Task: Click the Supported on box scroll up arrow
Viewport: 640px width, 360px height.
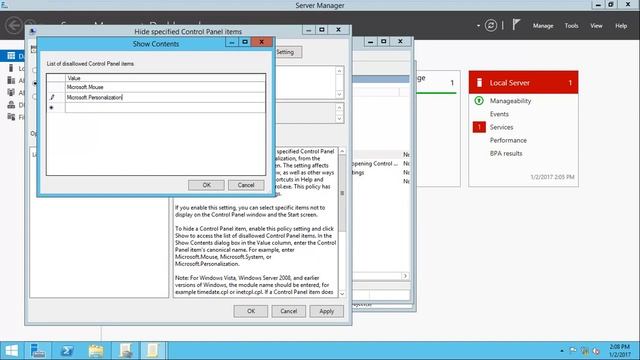Action: (x=339, y=108)
